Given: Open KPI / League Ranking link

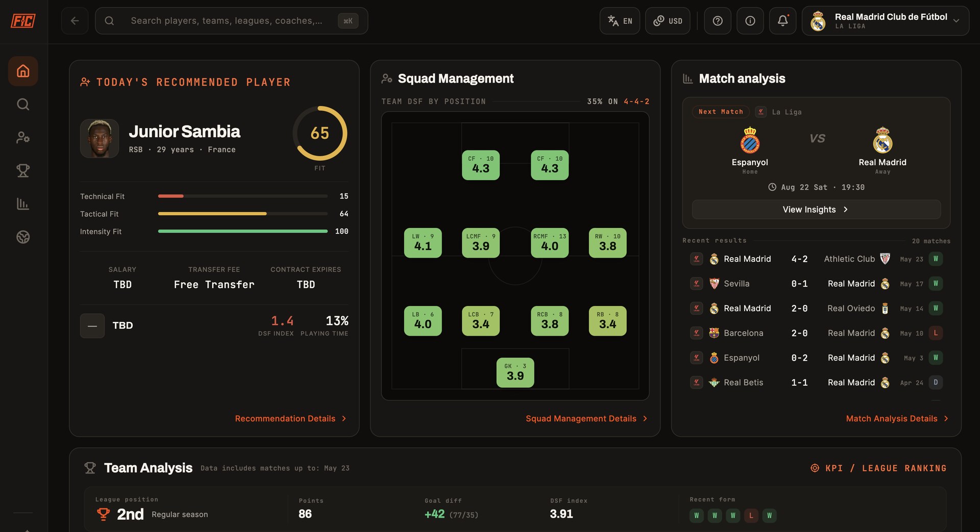Looking at the screenshot, I should point(878,468).
